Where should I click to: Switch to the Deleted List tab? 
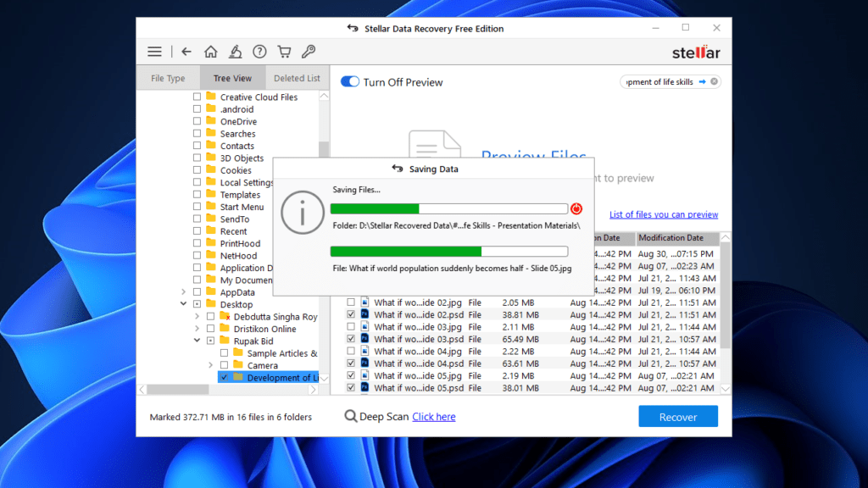(297, 78)
